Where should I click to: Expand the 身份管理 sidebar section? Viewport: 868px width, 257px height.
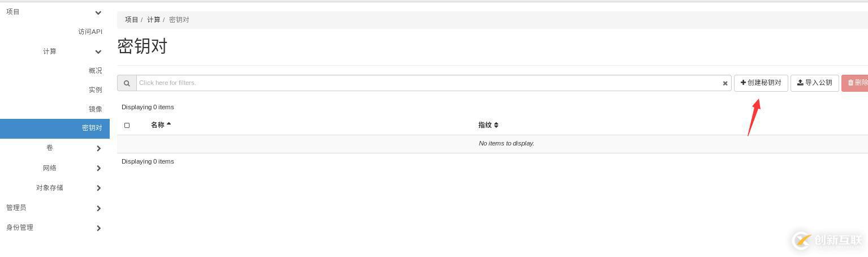98,228
